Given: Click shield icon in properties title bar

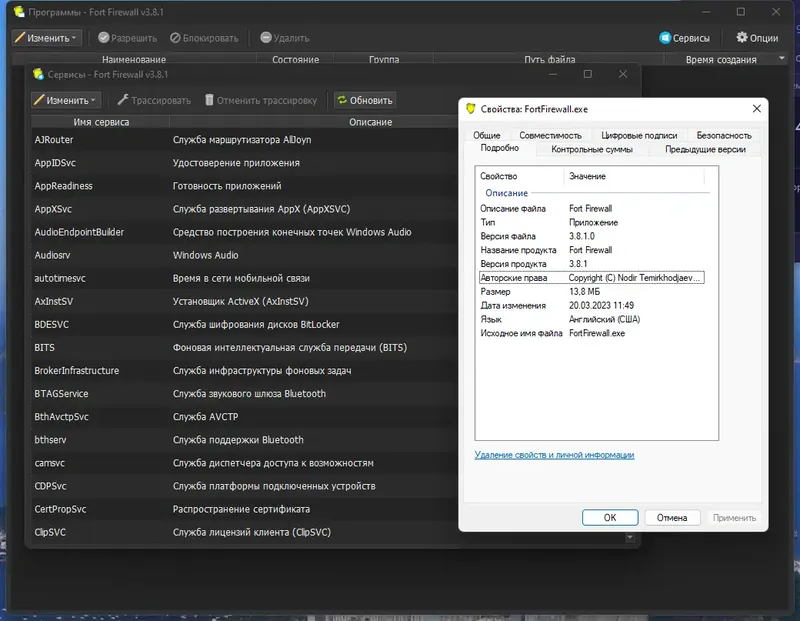Looking at the screenshot, I should point(470,109).
